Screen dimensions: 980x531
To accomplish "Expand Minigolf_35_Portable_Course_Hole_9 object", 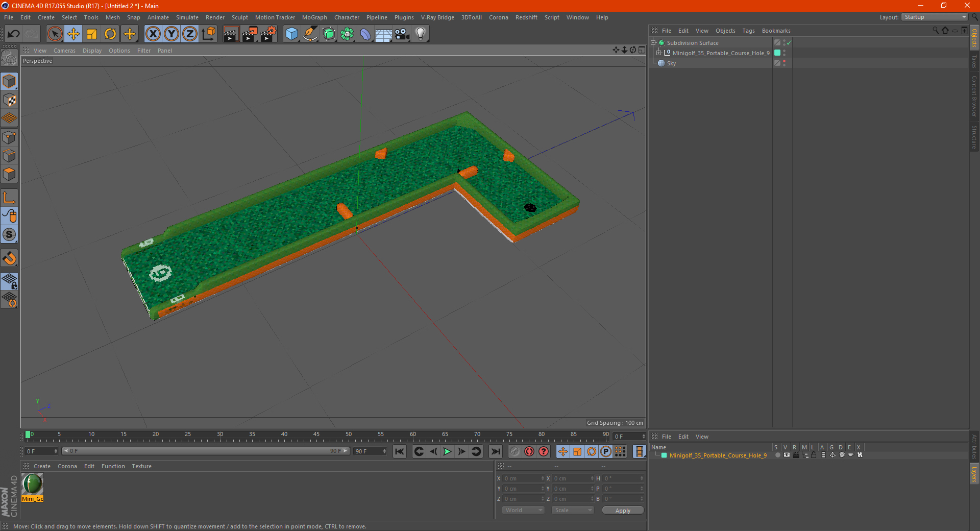I will pyautogui.click(x=659, y=53).
